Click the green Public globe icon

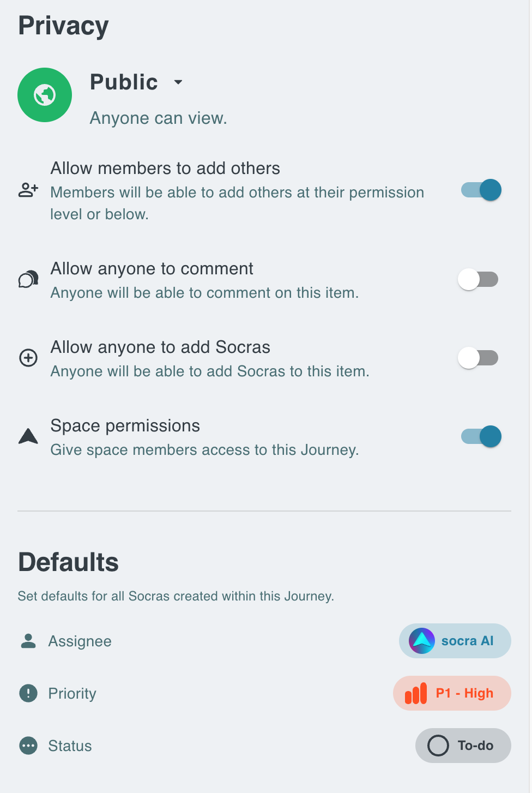45,95
